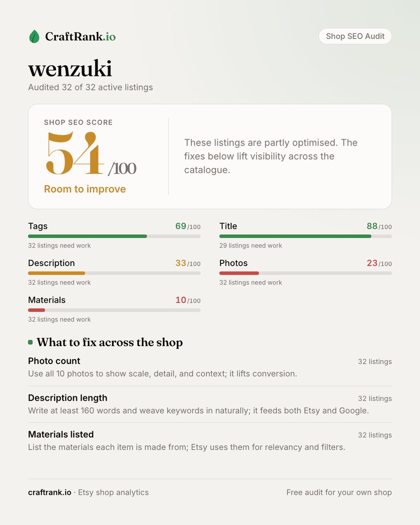Click the CraftRank green leaf logo icon
This screenshot has height=525, width=420.
[34, 36]
